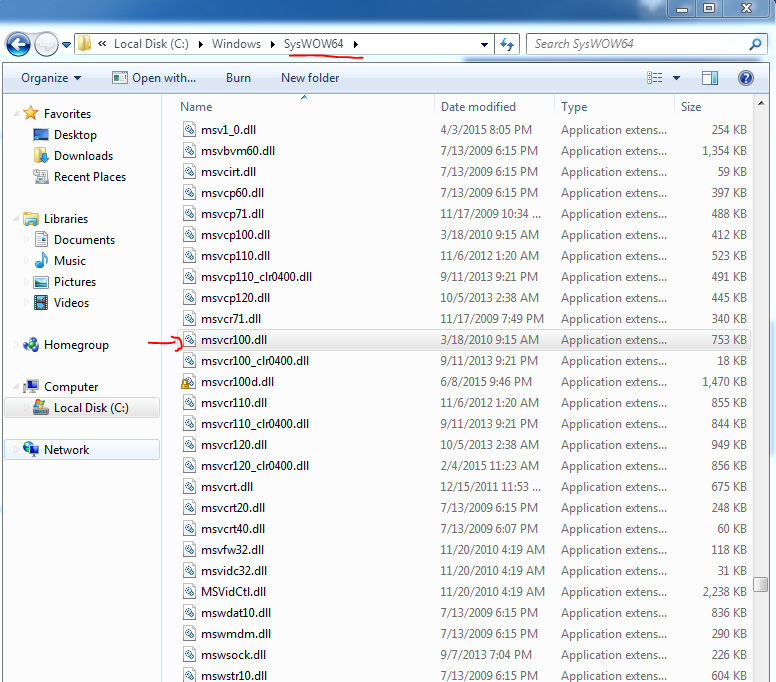
Task: Open Help with question mark icon
Action: [745, 78]
